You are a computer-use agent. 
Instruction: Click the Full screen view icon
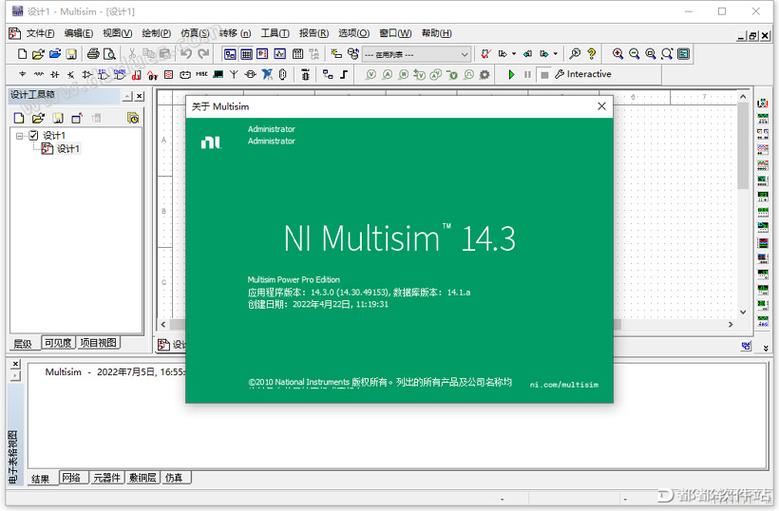tap(684, 54)
